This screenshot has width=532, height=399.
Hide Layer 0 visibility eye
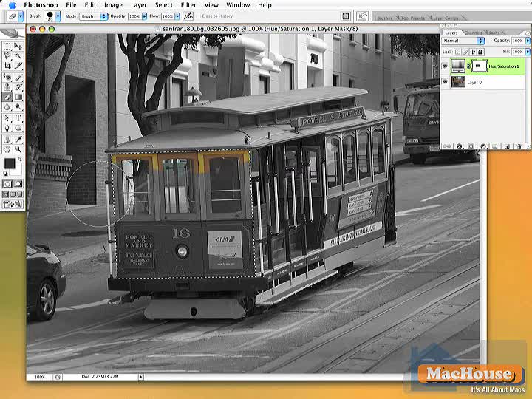(x=445, y=82)
